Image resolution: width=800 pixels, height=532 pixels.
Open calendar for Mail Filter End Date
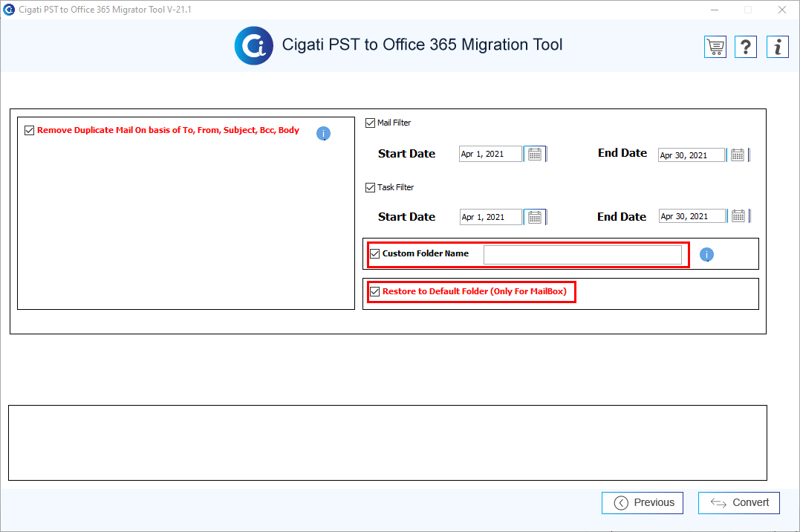(738, 155)
